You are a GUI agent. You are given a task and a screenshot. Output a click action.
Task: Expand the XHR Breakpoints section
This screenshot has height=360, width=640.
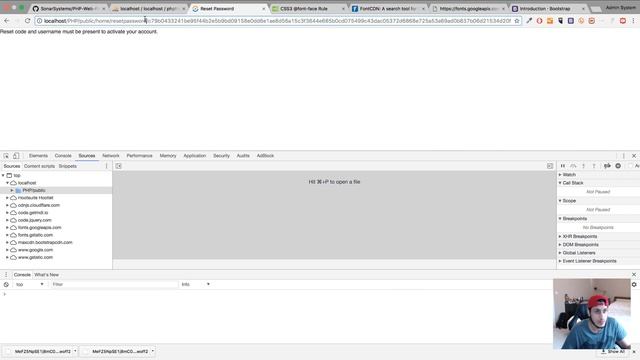[x=560, y=237]
